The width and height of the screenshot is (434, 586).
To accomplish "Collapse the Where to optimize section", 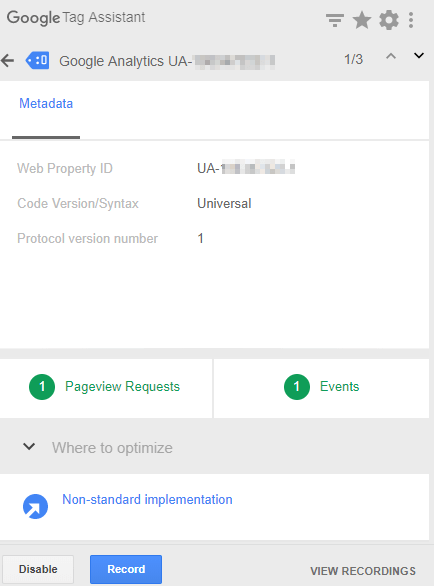I will (x=29, y=446).
